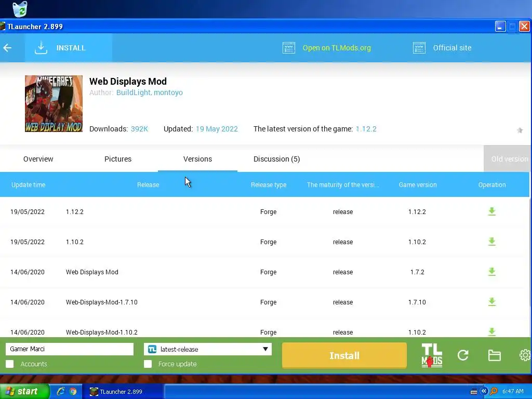Open settings gear icon in launcher
Image resolution: width=532 pixels, height=399 pixels.
click(x=525, y=355)
